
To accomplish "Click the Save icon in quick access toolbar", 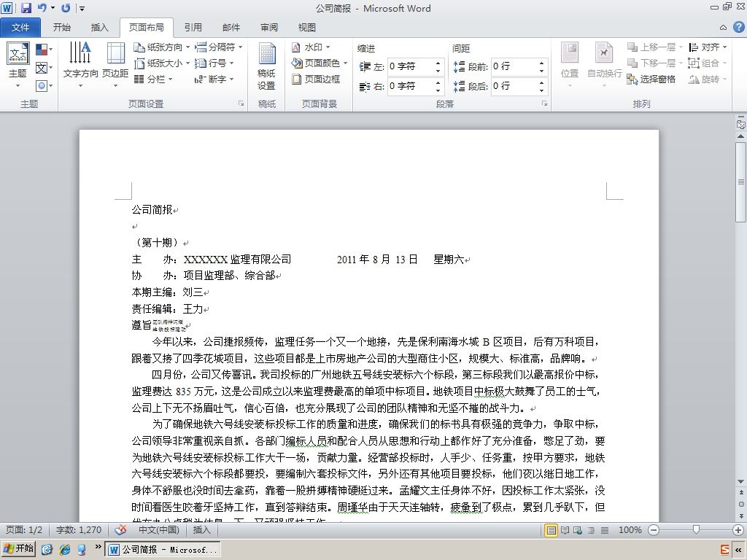I will click(26, 7).
